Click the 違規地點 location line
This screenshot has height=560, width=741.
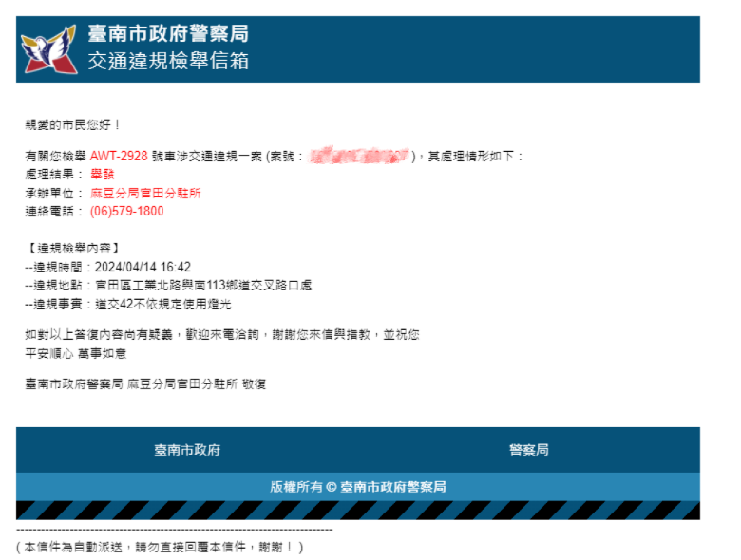click(168, 285)
